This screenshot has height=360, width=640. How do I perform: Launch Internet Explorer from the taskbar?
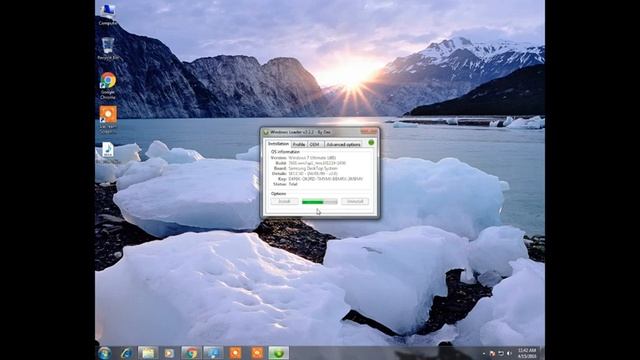pyautogui.click(x=126, y=353)
